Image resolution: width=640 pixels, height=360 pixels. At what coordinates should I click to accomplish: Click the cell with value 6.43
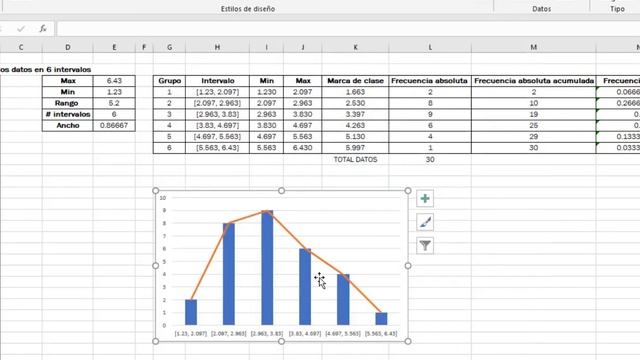[x=114, y=81]
